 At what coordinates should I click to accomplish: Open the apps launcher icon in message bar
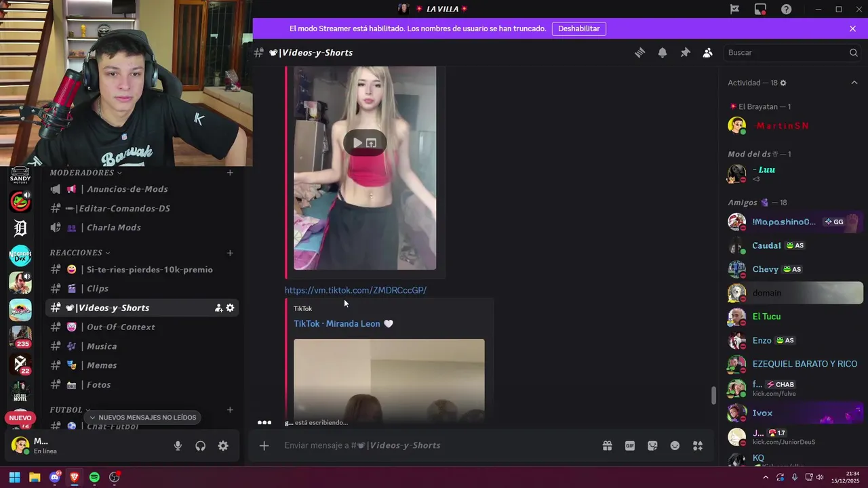[697, 445]
